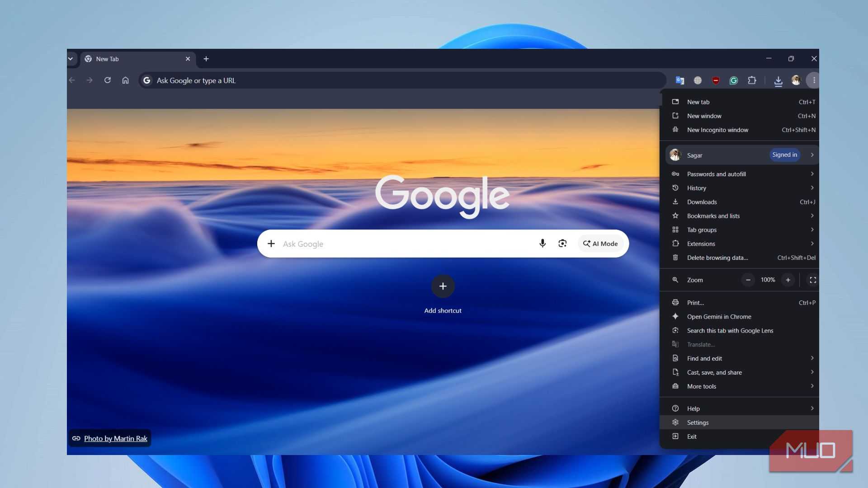Click the AI Mode button
Viewport: 868px width, 488px height.
tap(600, 244)
